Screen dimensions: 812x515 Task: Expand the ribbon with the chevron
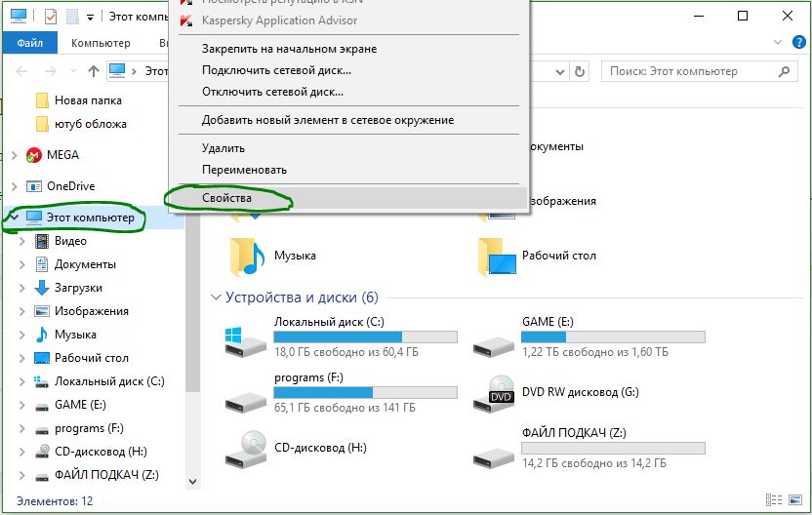coord(777,42)
